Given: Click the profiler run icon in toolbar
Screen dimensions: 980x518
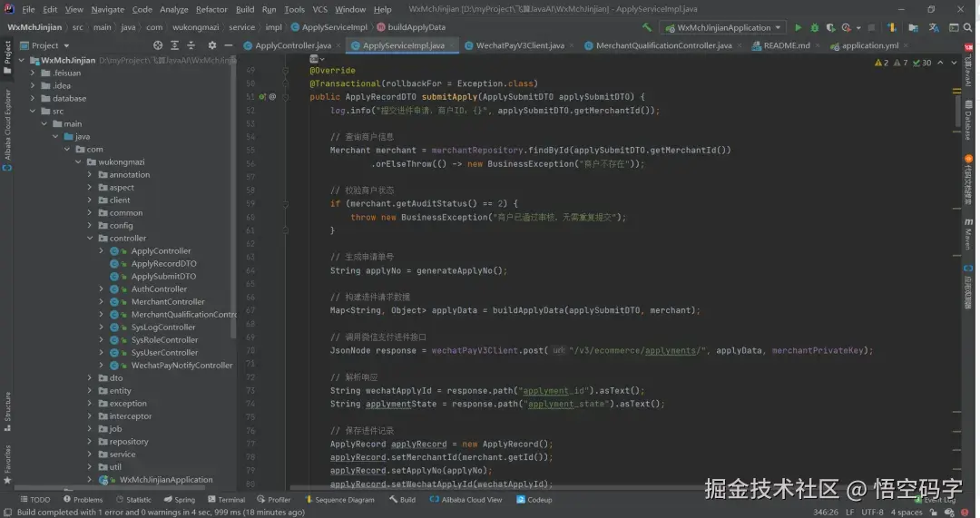Looking at the screenshot, I should click(847, 27).
